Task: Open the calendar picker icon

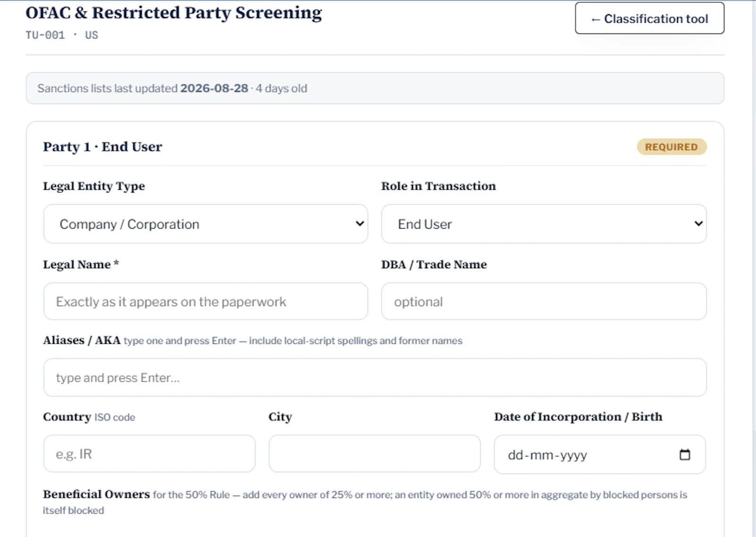Action: [x=685, y=454]
